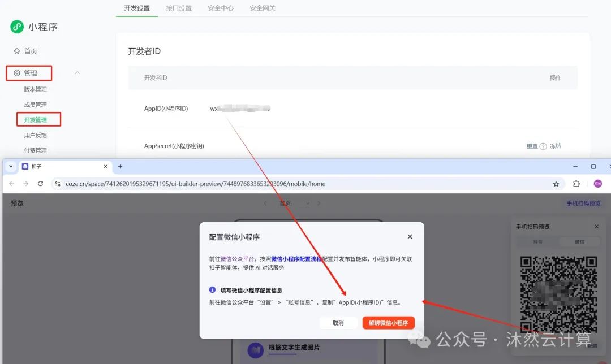Image resolution: width=611 pixels, height=364 pixels.
Task: Open 付费管理 in sidebar
Action: click(x=35, y=150)
